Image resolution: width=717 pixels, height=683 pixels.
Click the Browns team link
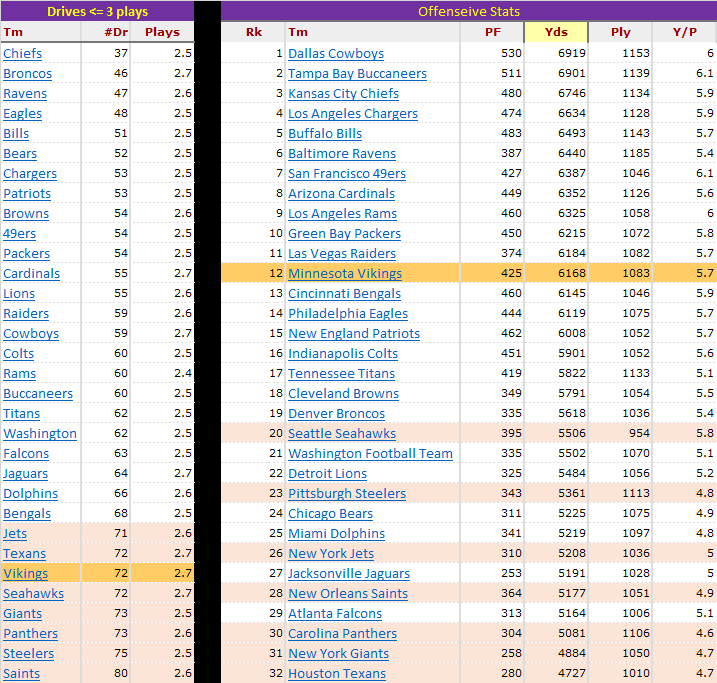click(x=26, y=213)
